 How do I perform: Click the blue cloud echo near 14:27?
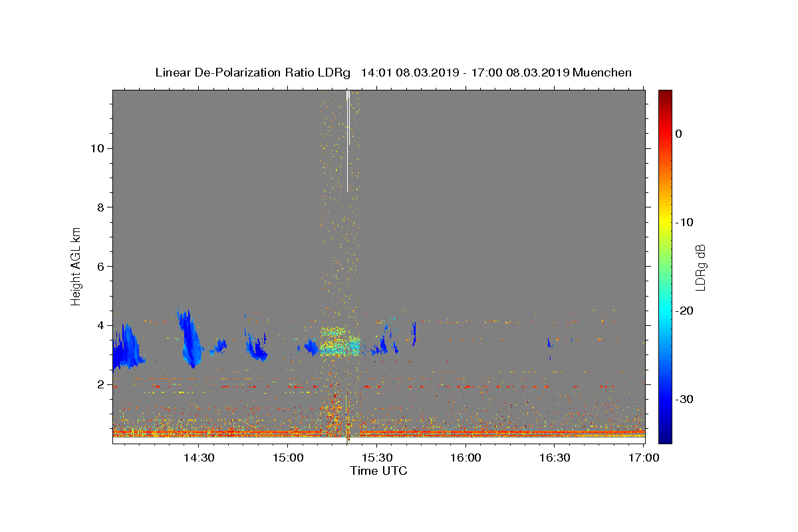(x=190, y=338)
